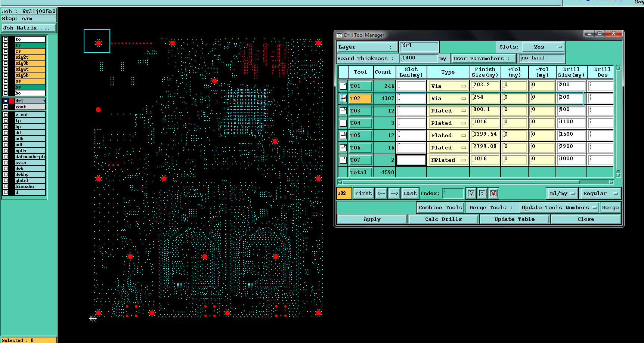Click the red X clear highlight icon

point(493,193)
